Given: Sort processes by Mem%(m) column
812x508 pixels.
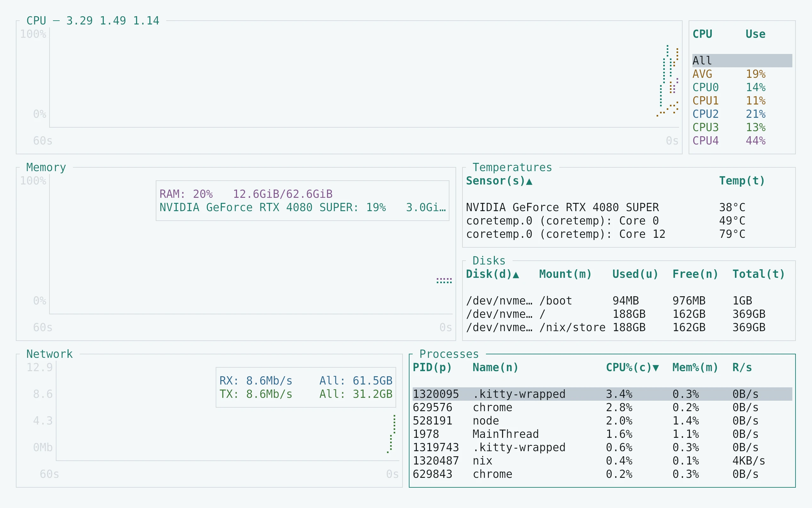Looking at the screenshot, I should (695, 367).
